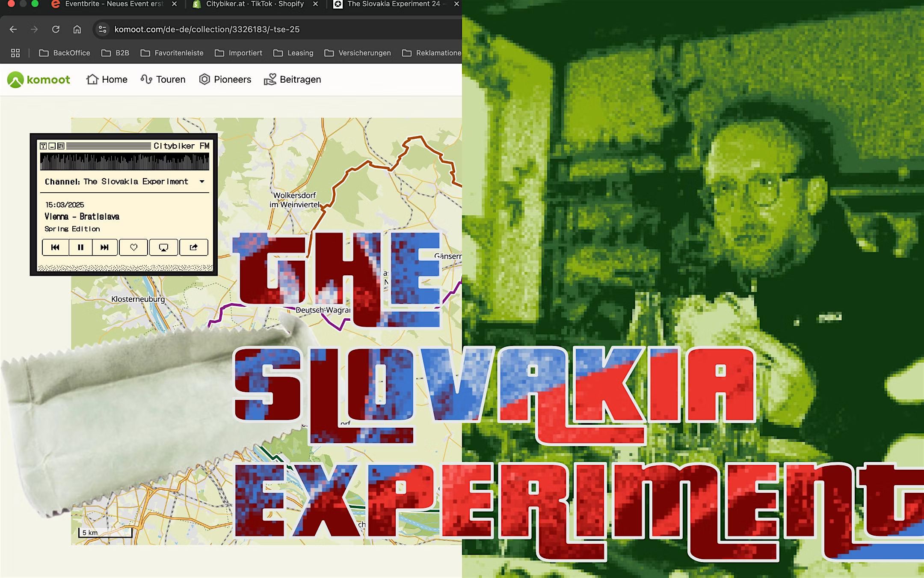Click the browser back arrow

13,29
